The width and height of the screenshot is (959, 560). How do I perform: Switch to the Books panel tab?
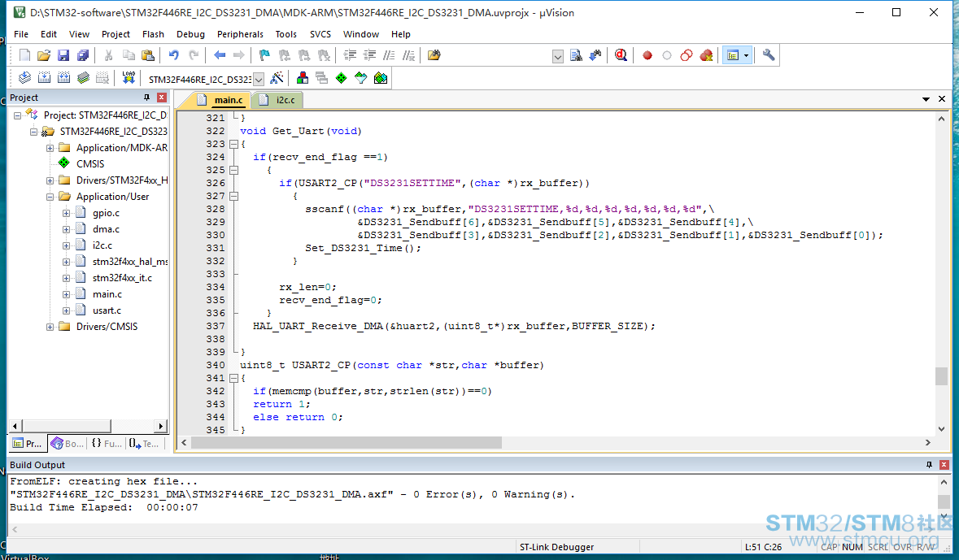68,444
